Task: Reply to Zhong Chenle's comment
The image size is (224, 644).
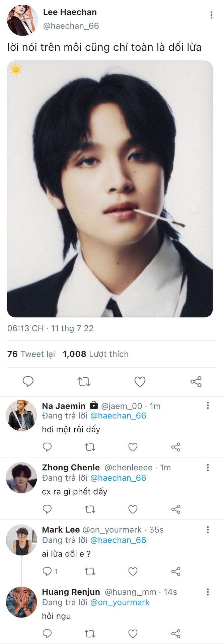Action: [x=47, y=509]
